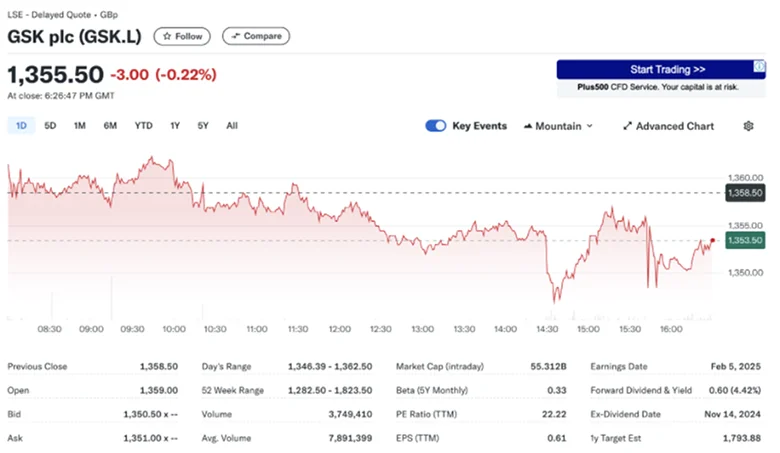Click EPS (TTM) value 0.61
The width and height of the screenshot is (780, 453).
pyautogui.click(x=557, y=438)
